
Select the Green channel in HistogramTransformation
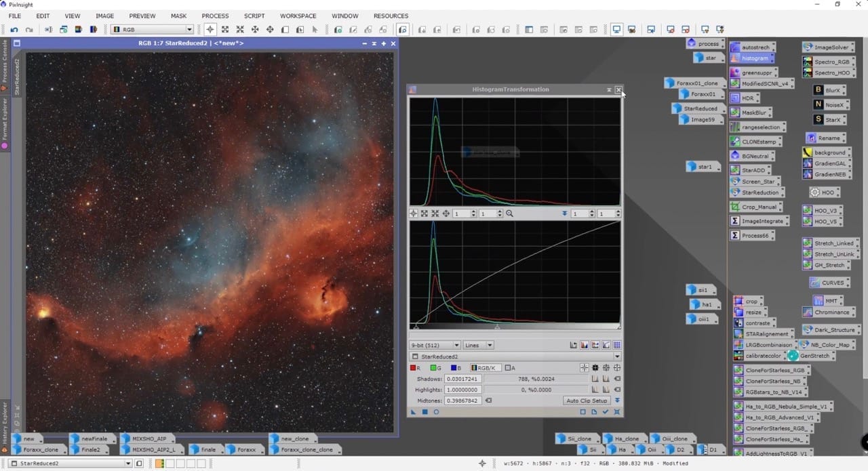coord(435,368)
